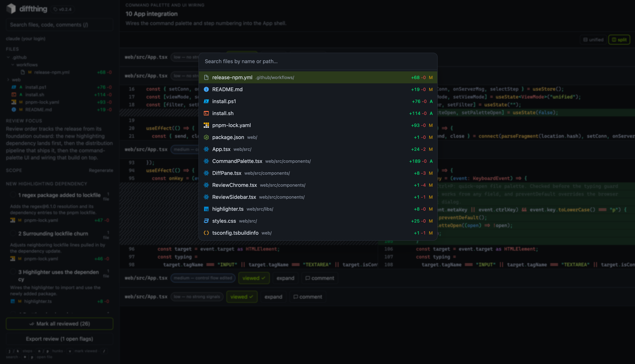Click Regenerate next to SCOPE

tap(101, 170)
